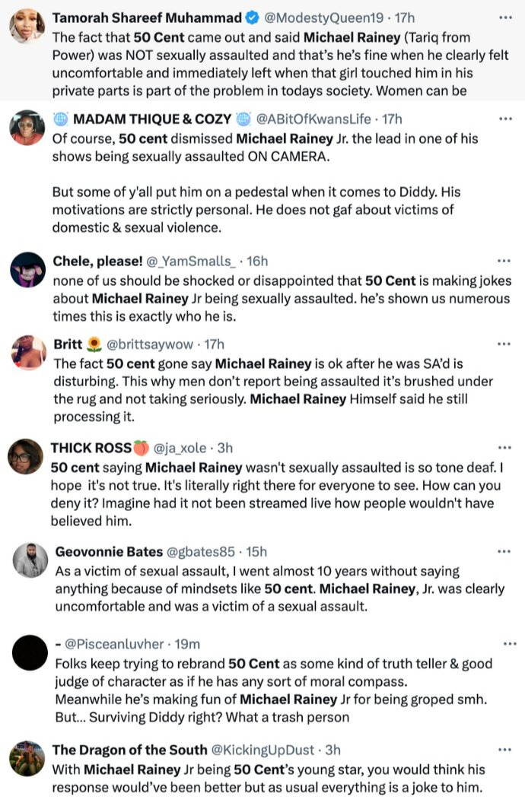525x812 pixels.
Task: Open more options on Geovonnie Bates tweet
Action: 504,551
